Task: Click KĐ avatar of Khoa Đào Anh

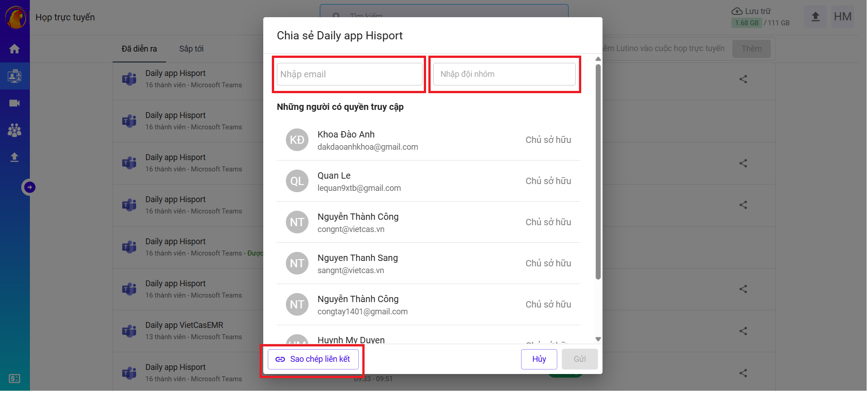Action: point(297,140)
